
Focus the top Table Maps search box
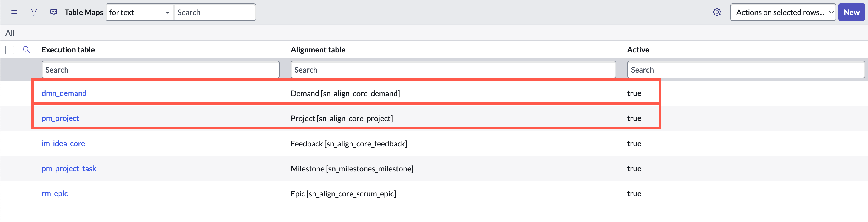pos(215,13)
